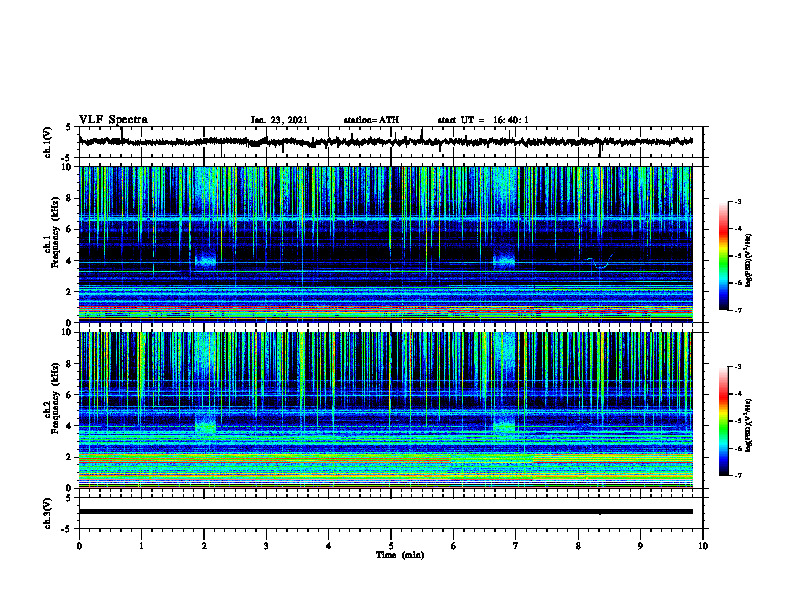
Task: Click the ch.1 colorbar log(PSD) units label
Action: (749, 260)
